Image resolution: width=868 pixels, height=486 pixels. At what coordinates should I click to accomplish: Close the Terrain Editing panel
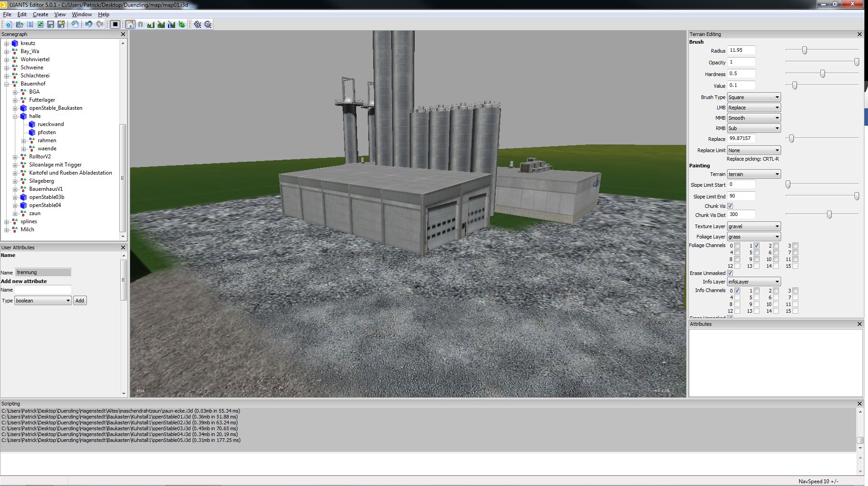[x=859, y=34]
